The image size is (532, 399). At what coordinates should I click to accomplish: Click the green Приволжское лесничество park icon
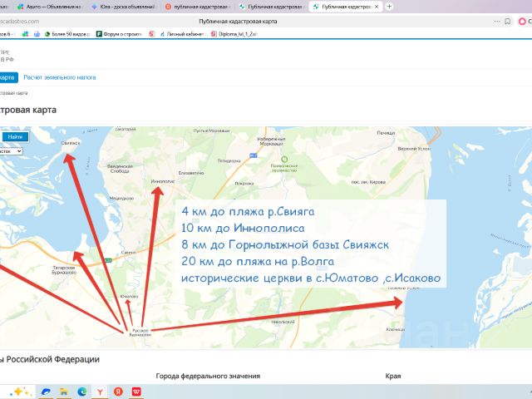pyautogui.click(x=284, y=159)
